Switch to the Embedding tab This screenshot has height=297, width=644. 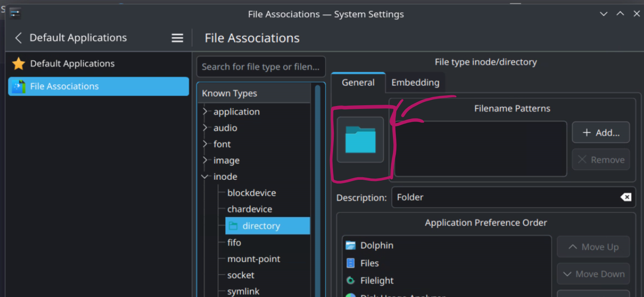pyautogui.click(x=414, y=82)
